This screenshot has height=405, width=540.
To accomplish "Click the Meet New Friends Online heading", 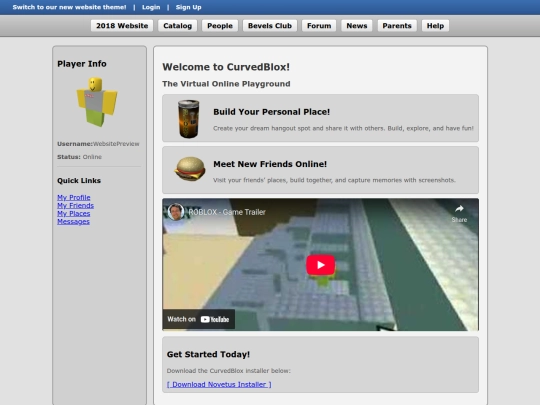I will click(x=270, y=164).
